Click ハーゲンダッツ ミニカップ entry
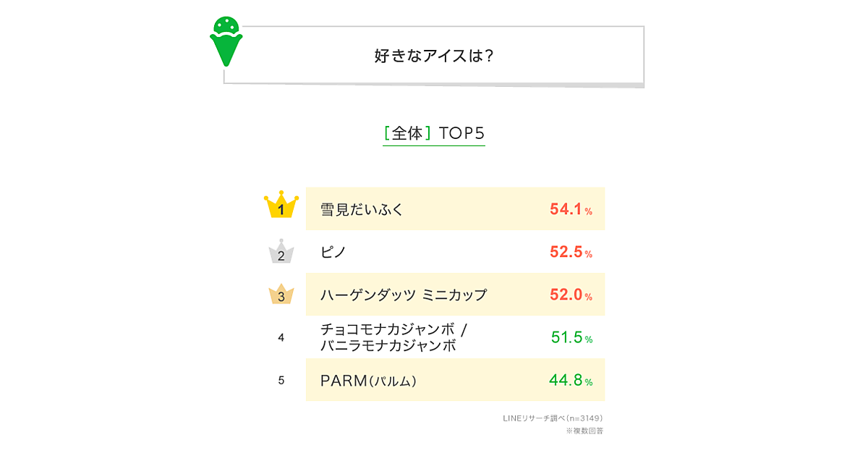This screenshot has height=456, width=868. click(404, 295)
